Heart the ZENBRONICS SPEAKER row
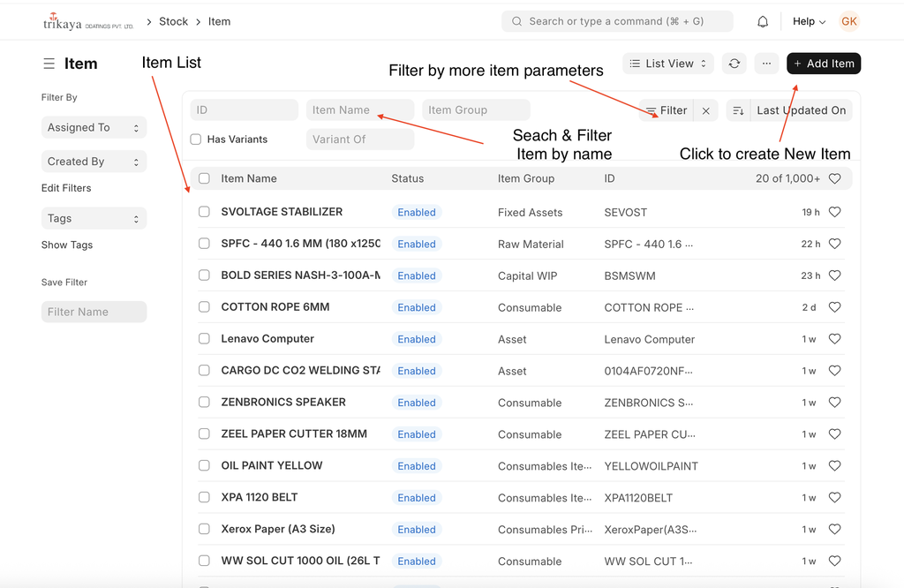 [834, 403]
